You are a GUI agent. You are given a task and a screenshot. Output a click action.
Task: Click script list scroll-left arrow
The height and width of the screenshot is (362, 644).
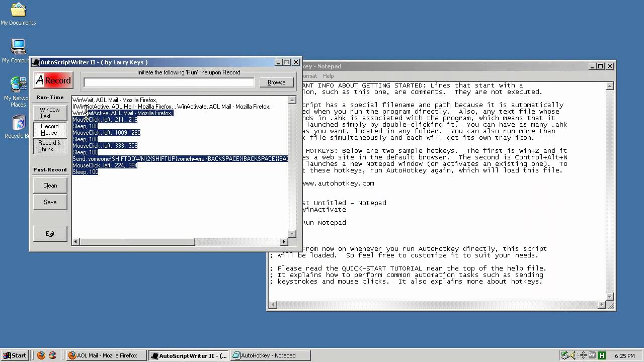point(76,242)
